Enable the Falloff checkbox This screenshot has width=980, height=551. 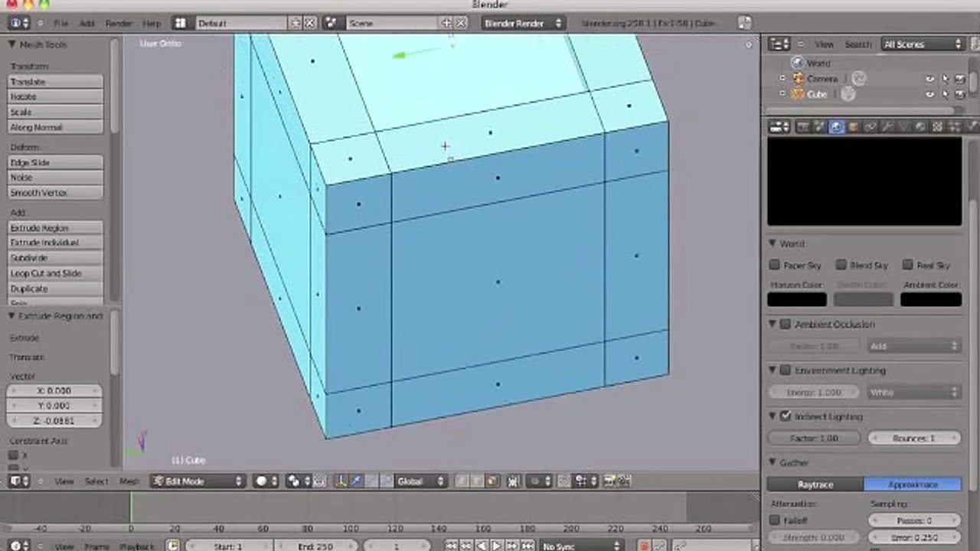click(775, 520)
